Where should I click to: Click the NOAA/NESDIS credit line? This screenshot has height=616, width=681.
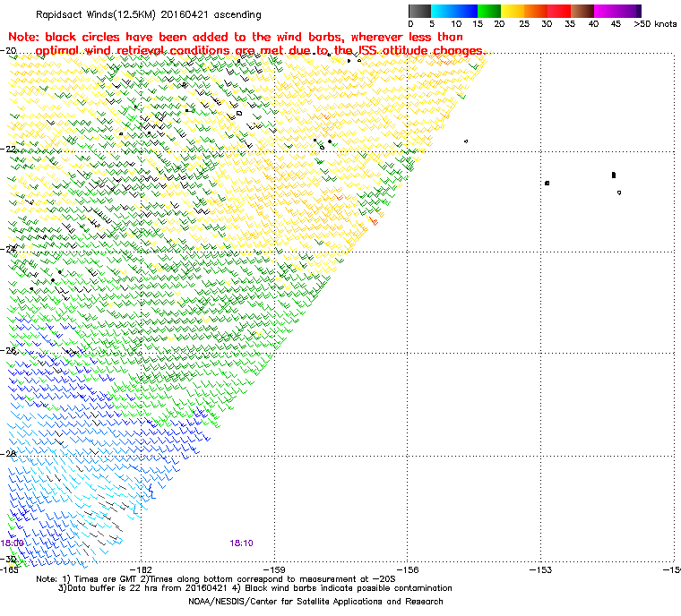click(x=315, y=602)
